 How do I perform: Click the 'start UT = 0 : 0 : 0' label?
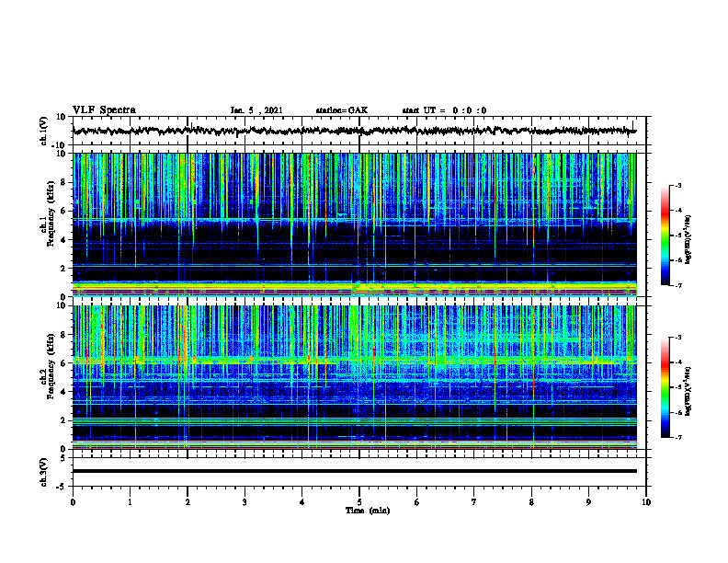point(444,110)
